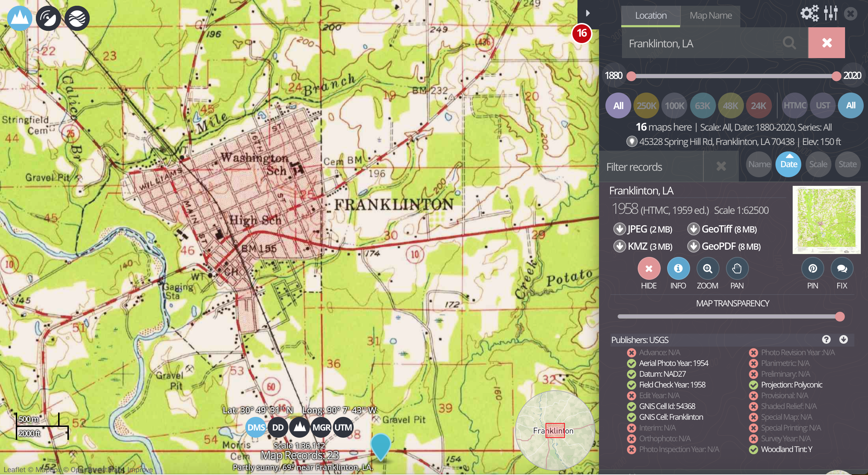Open the FIX feedback tool

click(842, 268)
